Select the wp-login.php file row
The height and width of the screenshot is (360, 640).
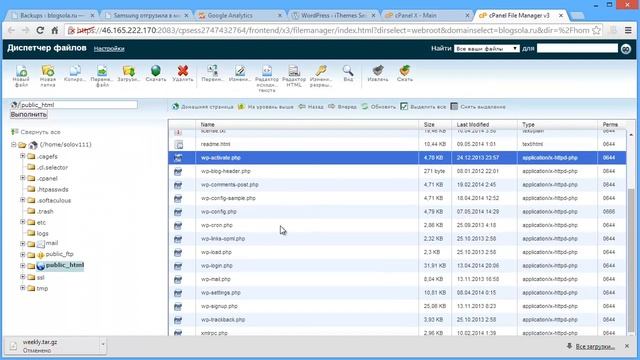click(x=397, y=266)
